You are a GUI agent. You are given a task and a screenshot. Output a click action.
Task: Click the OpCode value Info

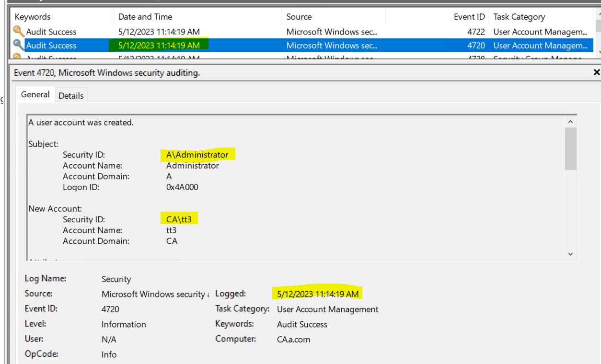coord(109,354)
